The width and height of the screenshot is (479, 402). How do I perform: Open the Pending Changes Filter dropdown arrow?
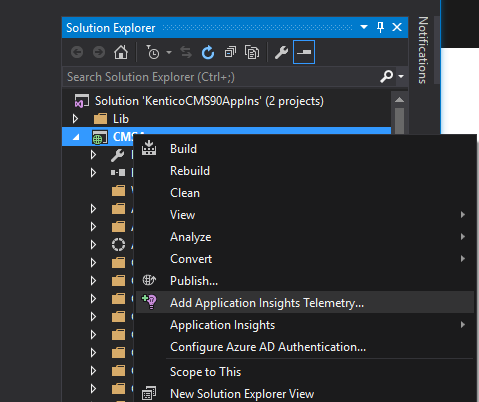(169, 52)
